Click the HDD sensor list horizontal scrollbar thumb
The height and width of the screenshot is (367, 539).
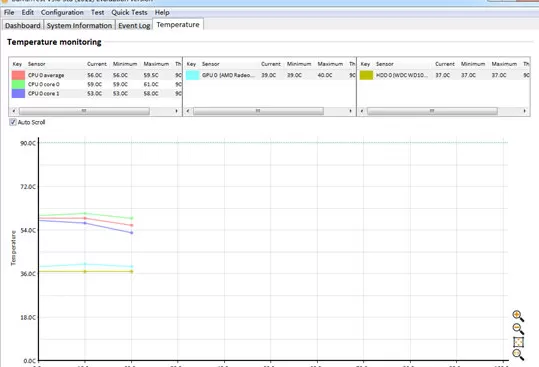[432, 111]
